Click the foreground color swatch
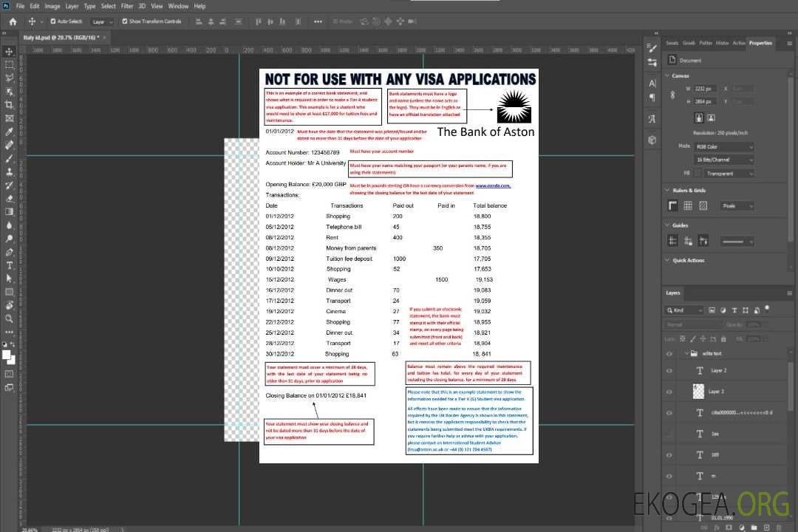Viewport: 798px width, 532px height. pos(7,355)
